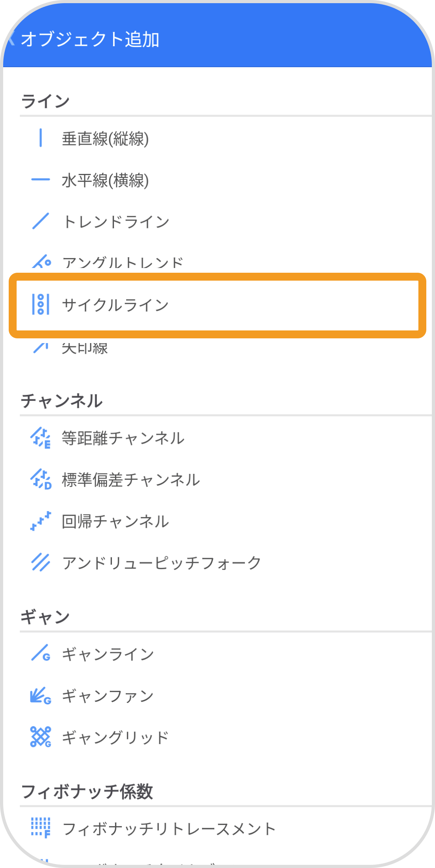Image resolution: width=435 pixels, height=868 pixels.
Task: Pick 等距離チャンネル from channel list
Action: click(123, 438)
